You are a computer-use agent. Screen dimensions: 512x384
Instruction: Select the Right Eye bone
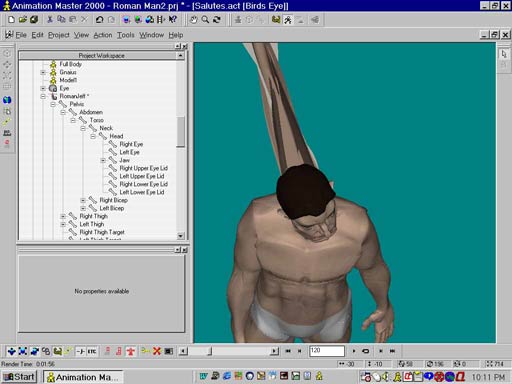point(131,144)
